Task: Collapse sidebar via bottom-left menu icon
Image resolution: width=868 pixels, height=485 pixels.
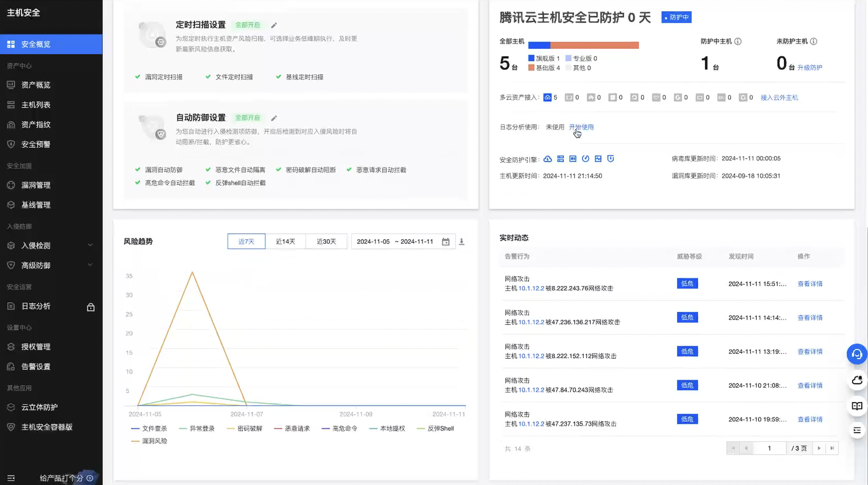Action: click(x=11, y=478)
